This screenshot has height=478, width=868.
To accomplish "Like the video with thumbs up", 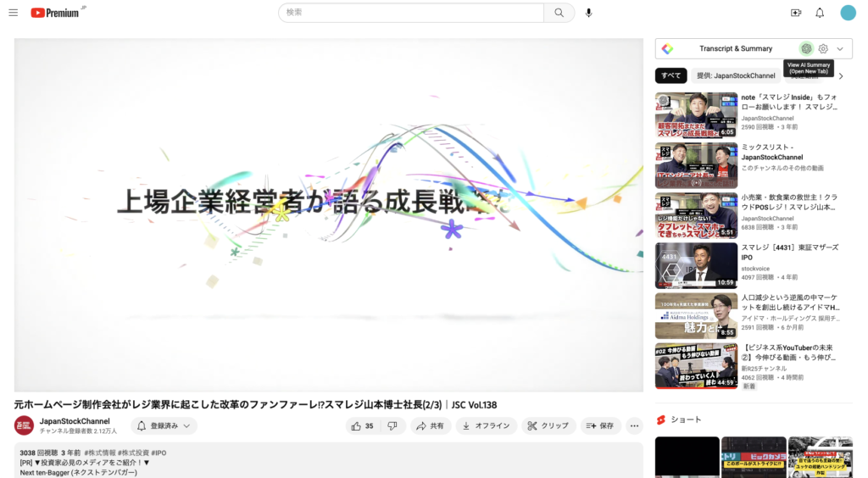I will (x=364, y=426).
